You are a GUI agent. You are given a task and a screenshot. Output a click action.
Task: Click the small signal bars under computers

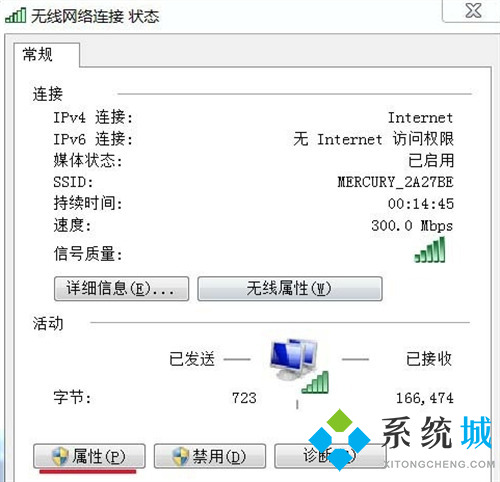pos(315,383)
